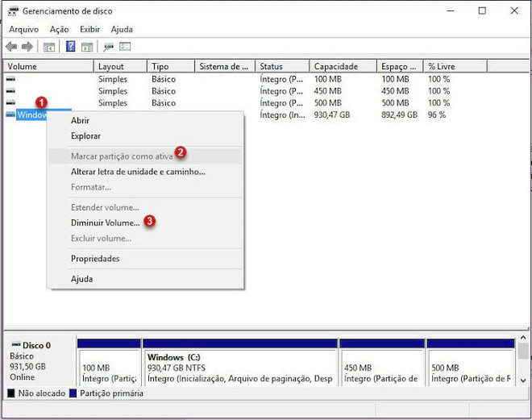Click the Forward arrow toolbar icon

(27, 47)
